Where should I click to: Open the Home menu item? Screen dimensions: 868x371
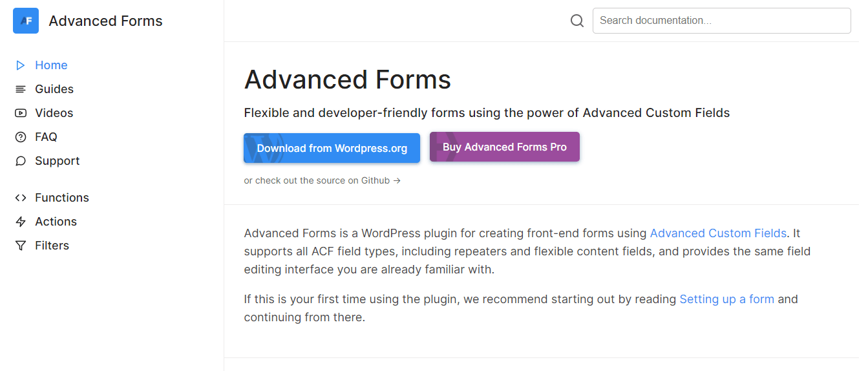(51, 65)
